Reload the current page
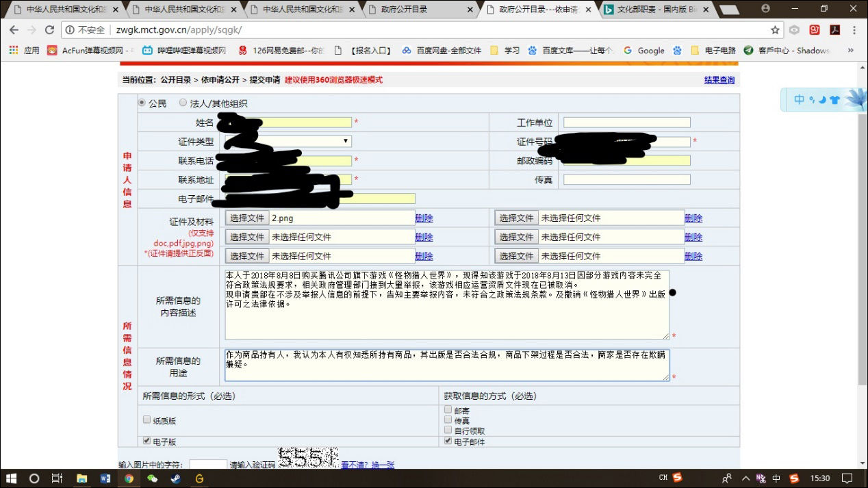Image resolution: width=868 pixels, height=488 pixels. pyautogui.click(x=49, y=30)
